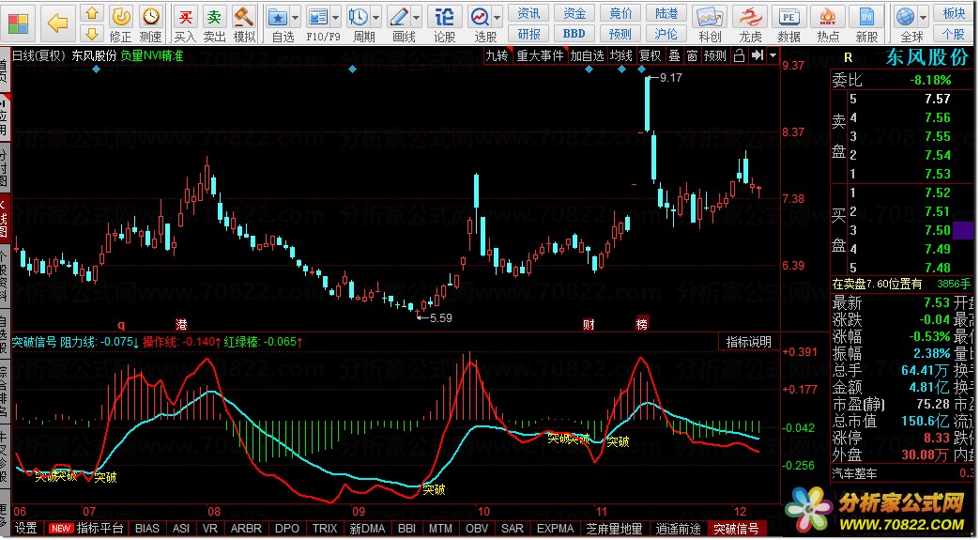Select the EXPMA indicator tab
The height and width of the screenshot is (540, 980).
[555, 529]
